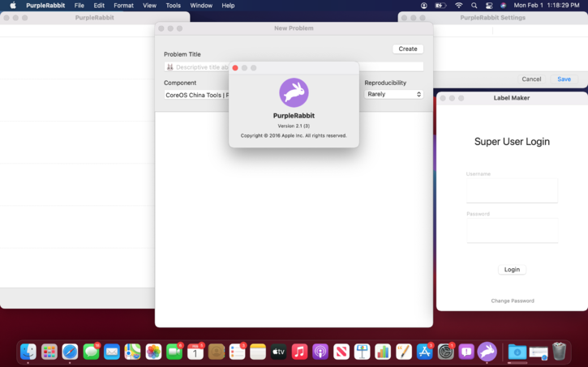Open Finder from the Dock
This screenshot has height=367, width=588.
click(28, 352)
